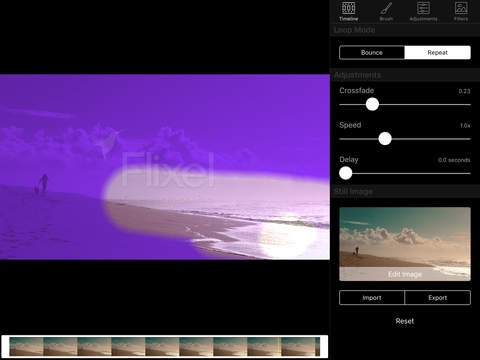Click the first frame of the filmstrip
Image resolution: width=480 pixels, height=360 pixels.
26,347
